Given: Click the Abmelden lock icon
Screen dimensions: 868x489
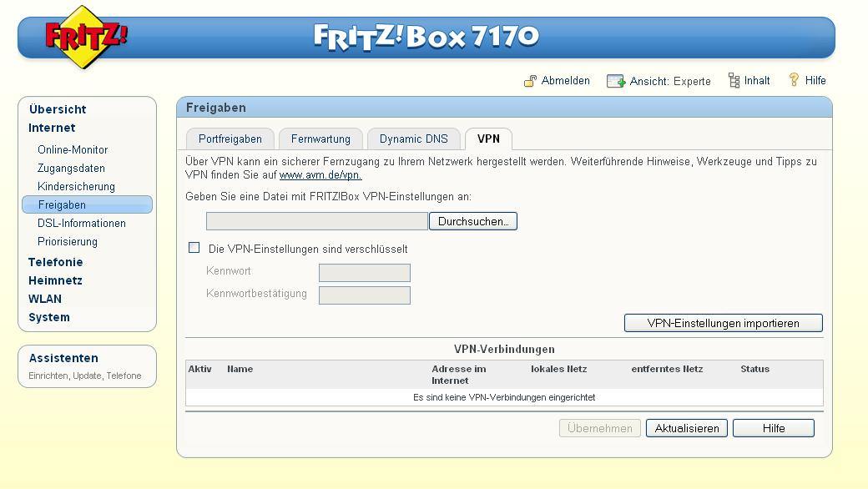Looking at the screenshot, I should tap(530, 81).
